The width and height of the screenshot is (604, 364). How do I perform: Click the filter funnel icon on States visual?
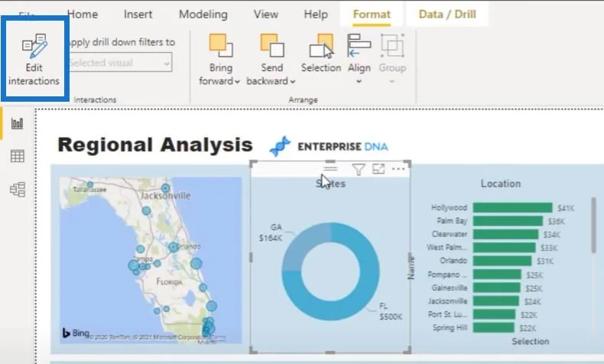point(359,169)
